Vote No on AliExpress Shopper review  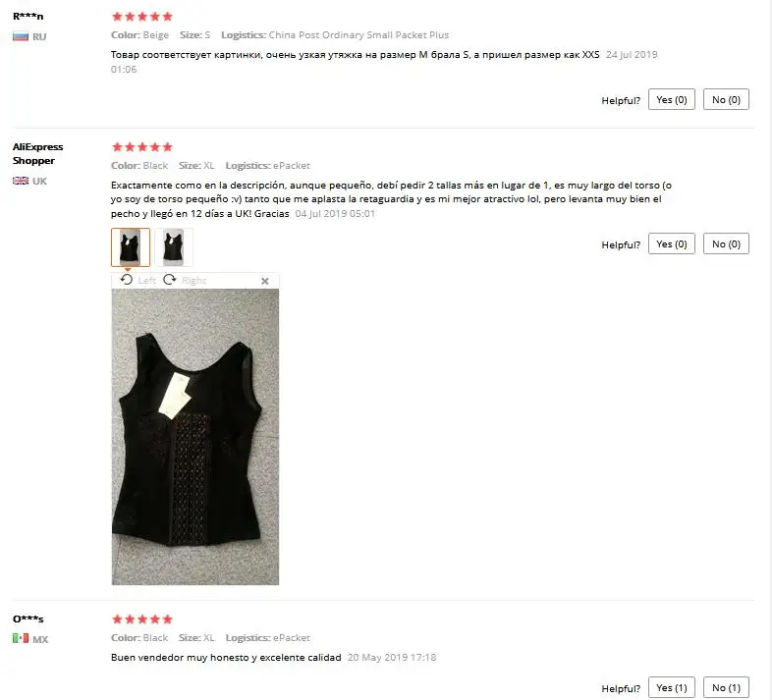(726, 243)
